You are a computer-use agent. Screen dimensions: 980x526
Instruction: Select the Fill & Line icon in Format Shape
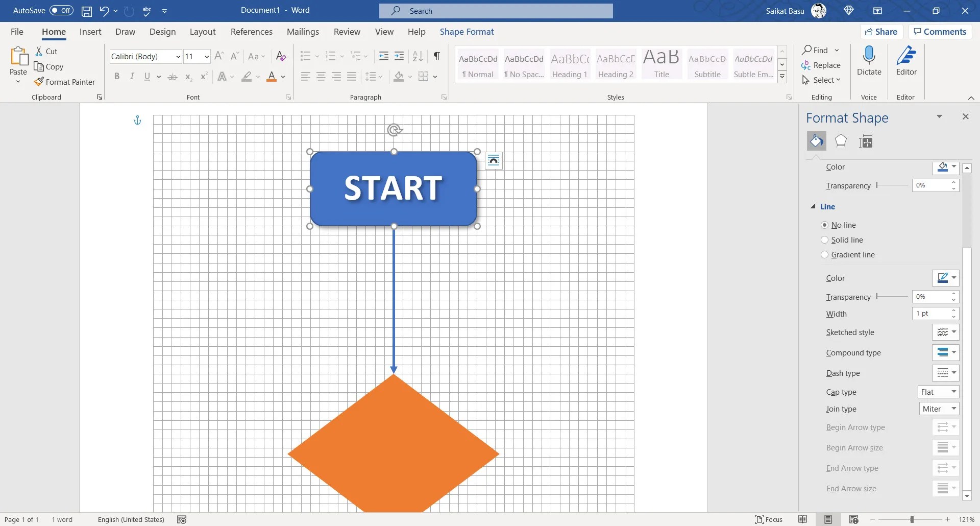point(817,141)
